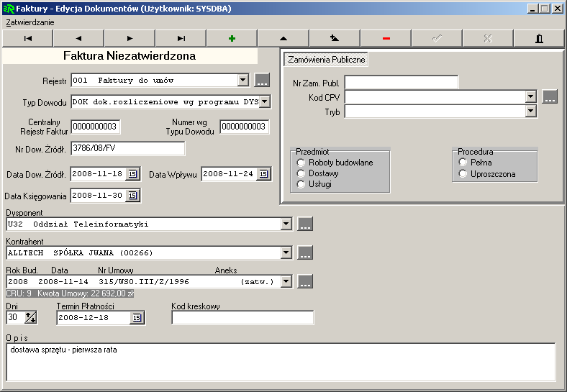Close the Faktury window
This screenshot has height=392, width=567.
[x=558, y=9]
